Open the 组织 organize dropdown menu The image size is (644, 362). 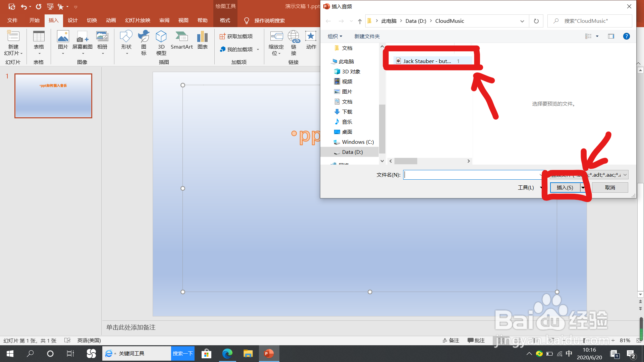point(334,36)
